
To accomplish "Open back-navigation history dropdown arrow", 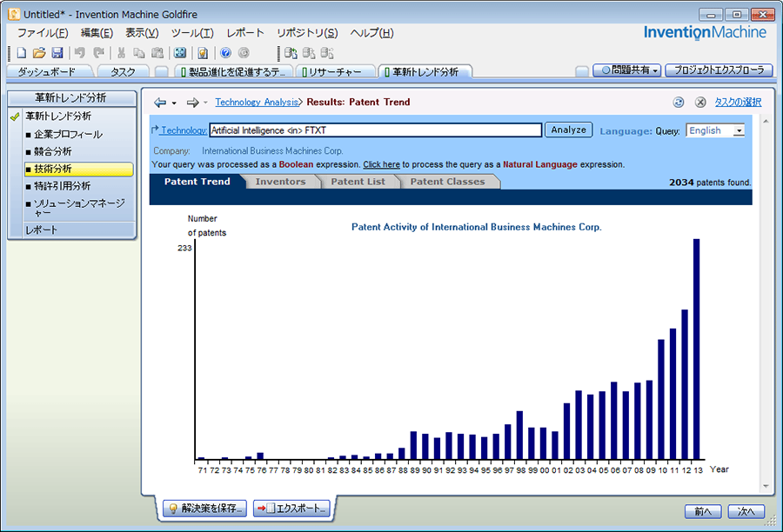I will (174, 103).
